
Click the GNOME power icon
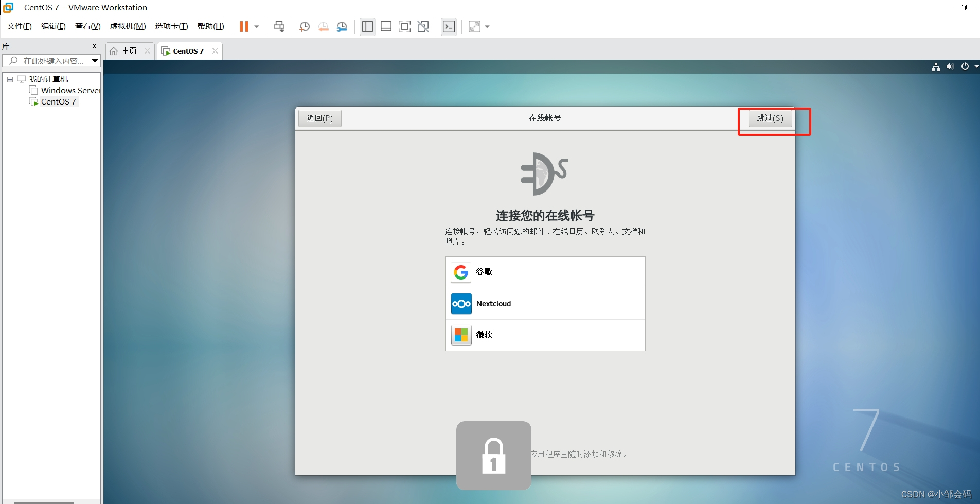965,66
